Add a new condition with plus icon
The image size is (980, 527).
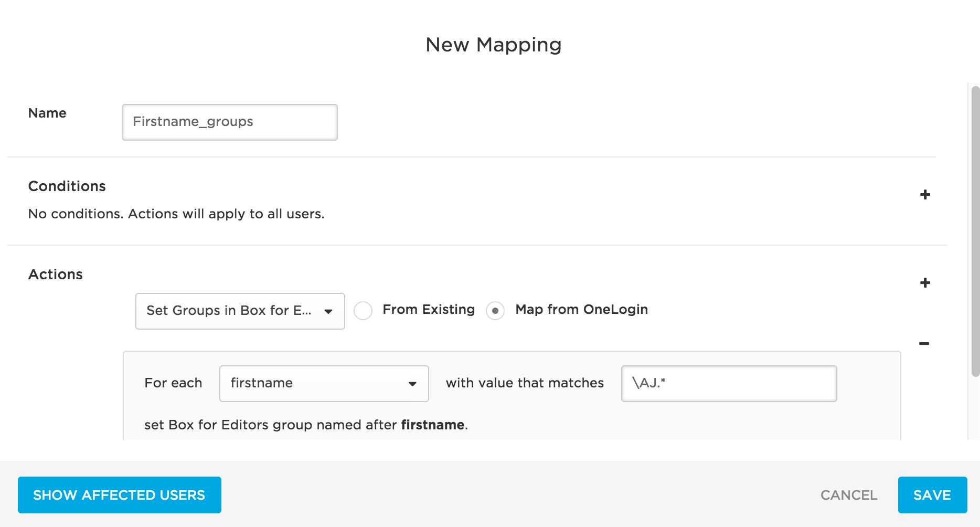(925, 195)
